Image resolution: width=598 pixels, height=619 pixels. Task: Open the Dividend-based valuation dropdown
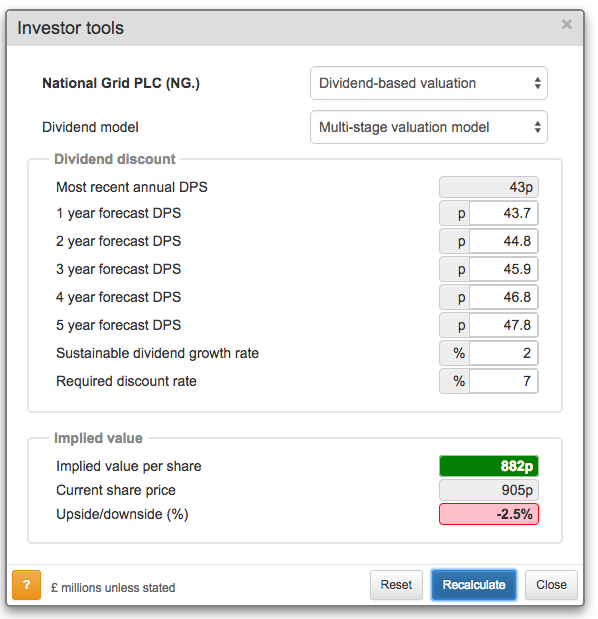429,83
